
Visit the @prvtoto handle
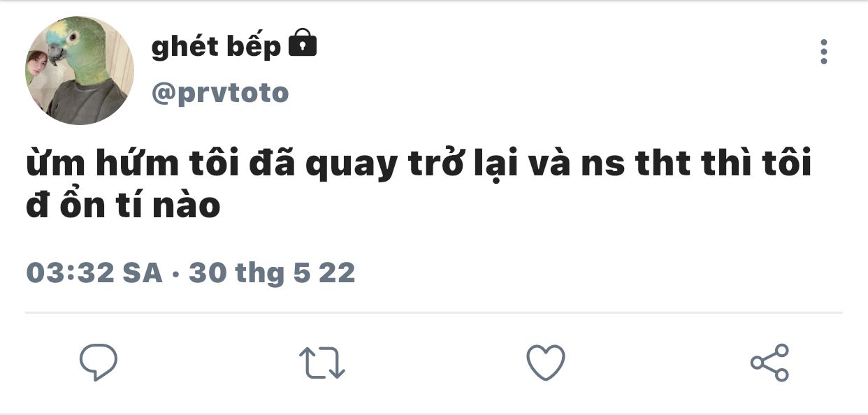coord(220,93)
